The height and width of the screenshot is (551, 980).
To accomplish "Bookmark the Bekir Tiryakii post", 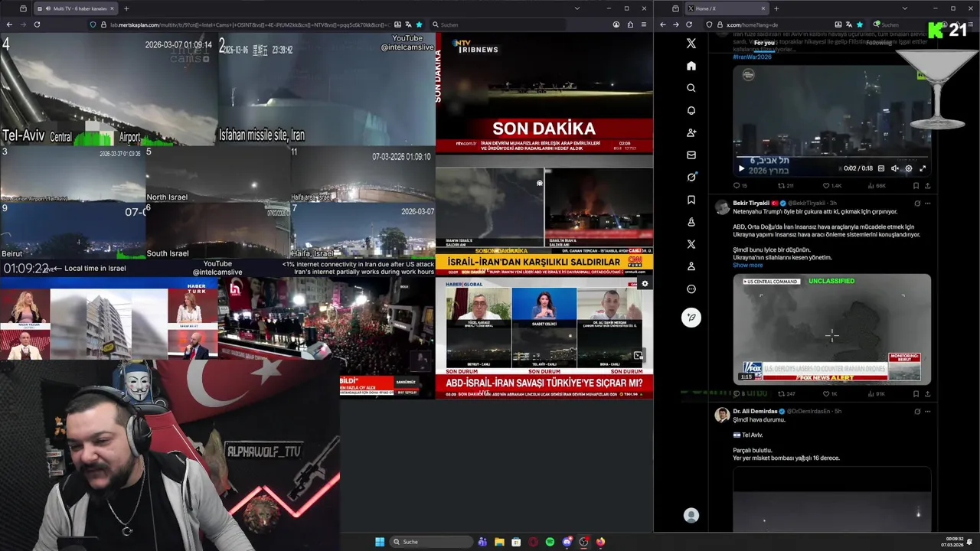I will coord(916,394).
